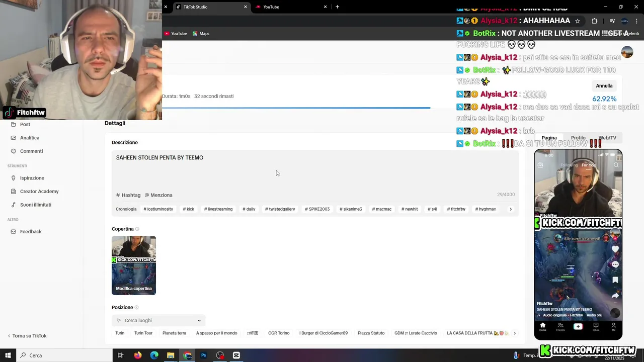Click Inbox icon in preview bottom bar

[596, 326]
